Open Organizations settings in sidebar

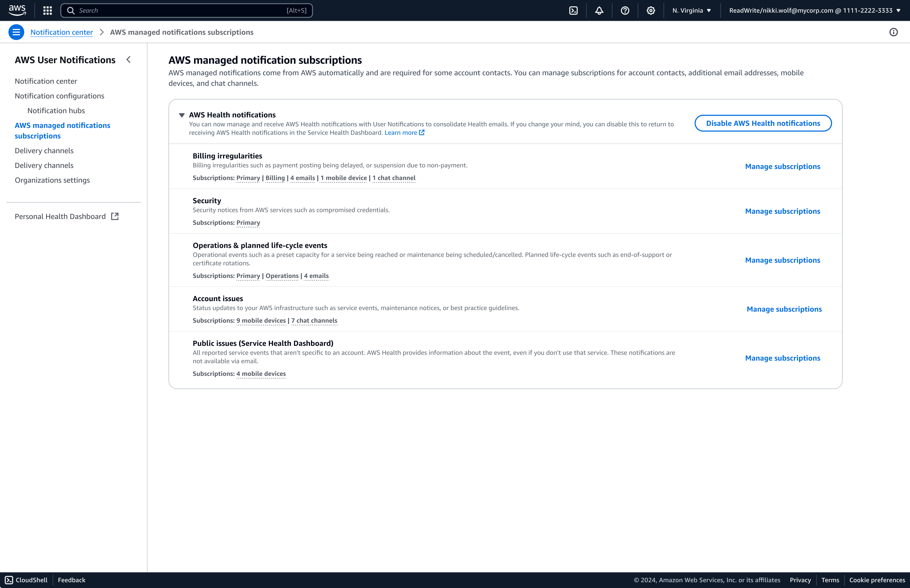[x=52, y=180]
